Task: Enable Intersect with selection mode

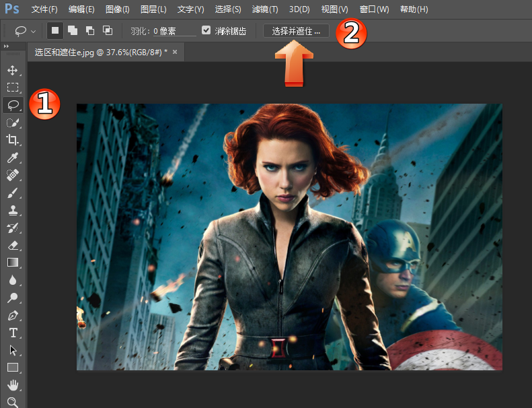Action: coord(108,31)
